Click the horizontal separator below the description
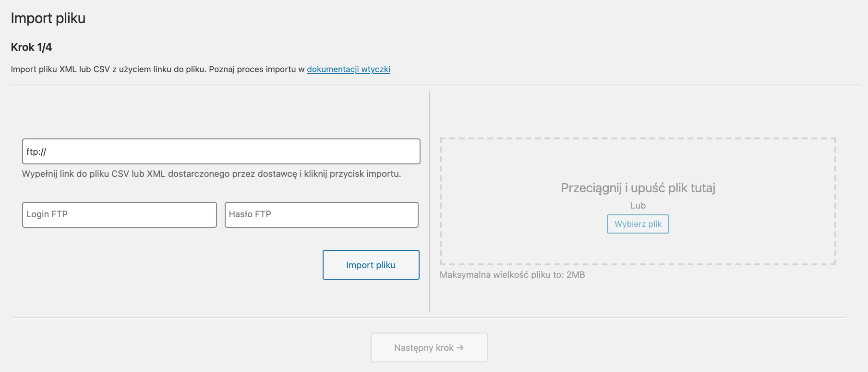The height and width of the screenshot is (372, 868). pyautogui.click(x=434, y=85)
